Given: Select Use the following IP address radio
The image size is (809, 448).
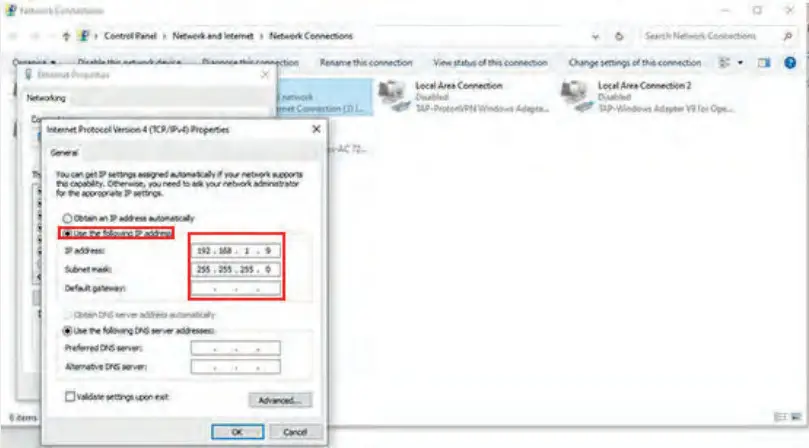Looking at the screenshot, I should tap(67, 233).
